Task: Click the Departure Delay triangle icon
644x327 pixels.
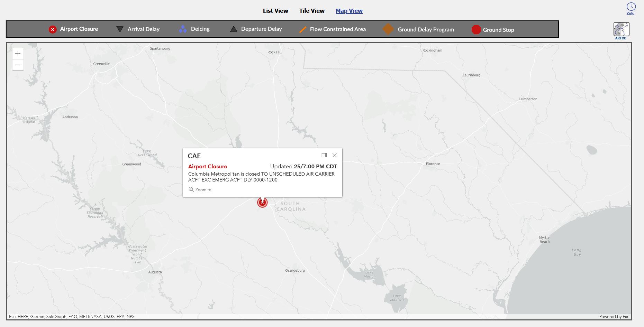Action: click(x=234, y=29)
